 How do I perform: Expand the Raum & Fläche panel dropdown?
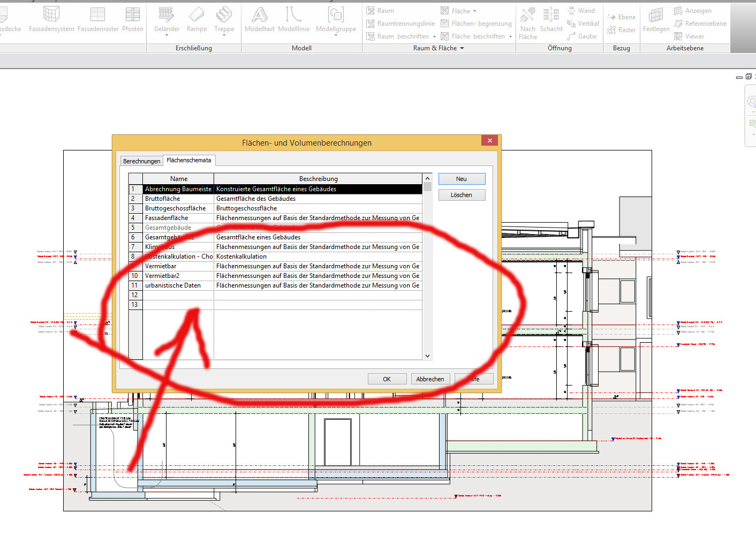462,48
